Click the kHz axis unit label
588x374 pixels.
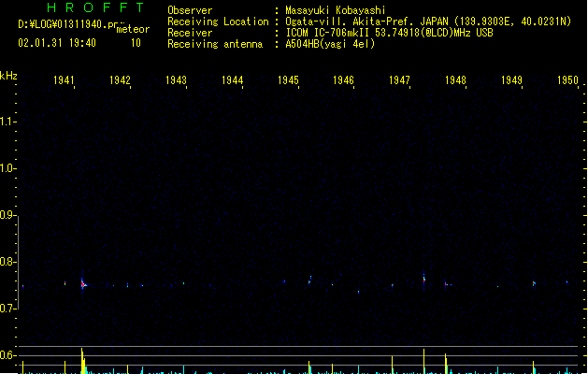[x=8, y=76]
